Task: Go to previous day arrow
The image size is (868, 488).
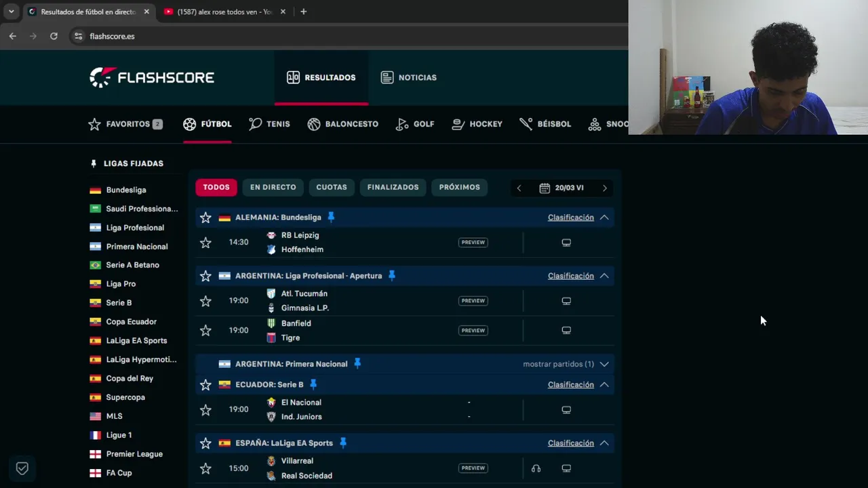Action: pos(519,188)
